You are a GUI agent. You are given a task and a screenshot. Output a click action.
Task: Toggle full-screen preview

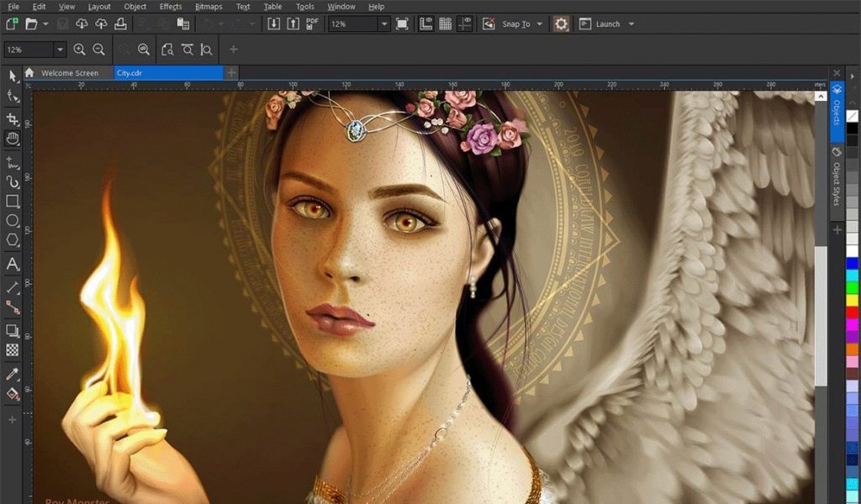tap(402, 24)
